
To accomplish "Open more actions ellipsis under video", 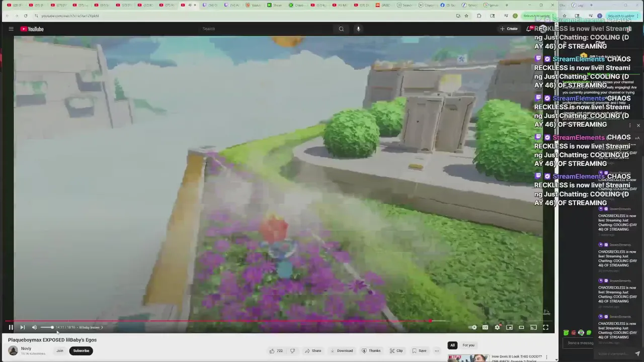I will pos(437,350).
